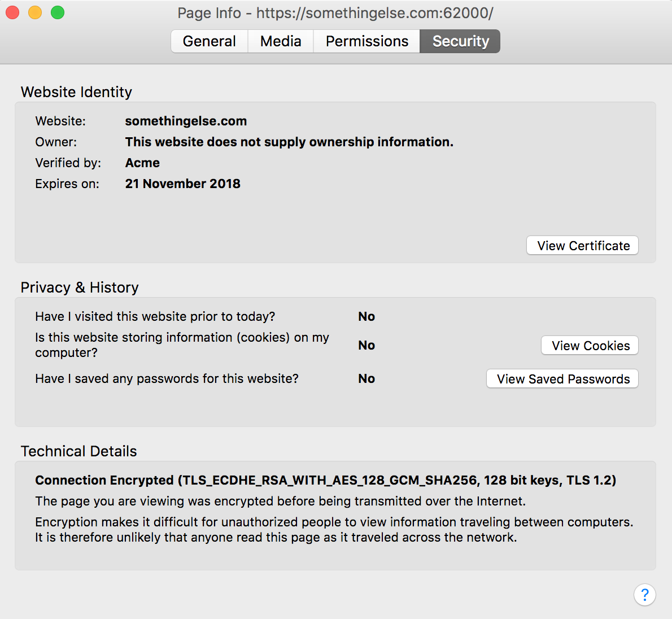Click the somethingelse.com website value
Viewport: 672px width, 619px height.
pos(186,121)
